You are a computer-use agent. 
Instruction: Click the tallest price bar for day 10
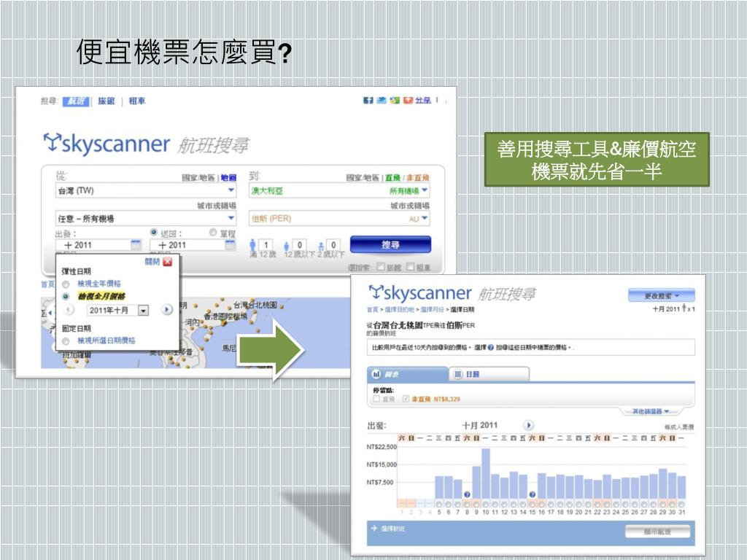(486, 473)
